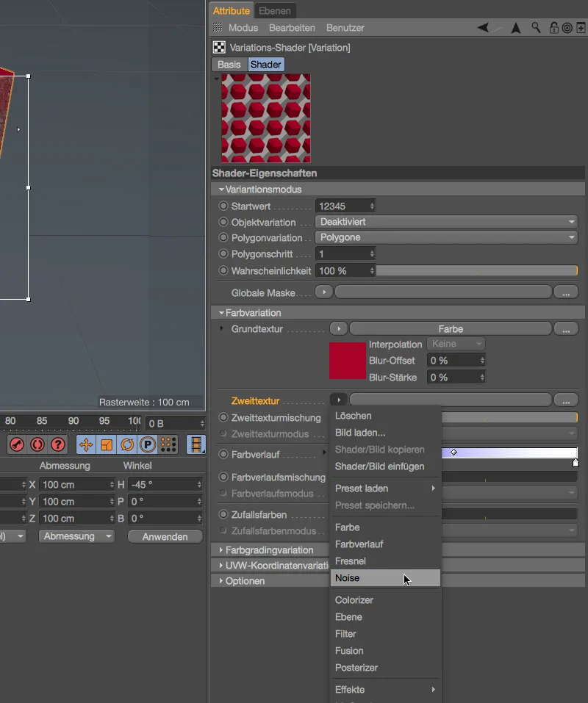Toggle the red autokeying icon
588x703 pixels.
pos(37,444)
